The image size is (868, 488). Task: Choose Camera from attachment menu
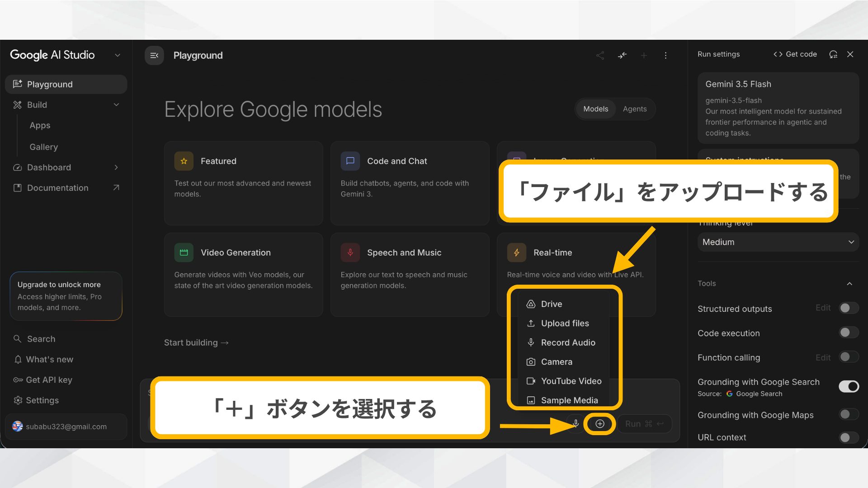[563, 362]
